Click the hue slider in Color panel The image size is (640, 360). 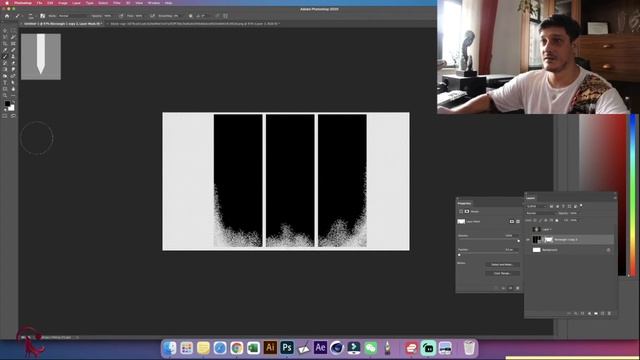coord(633,196)
